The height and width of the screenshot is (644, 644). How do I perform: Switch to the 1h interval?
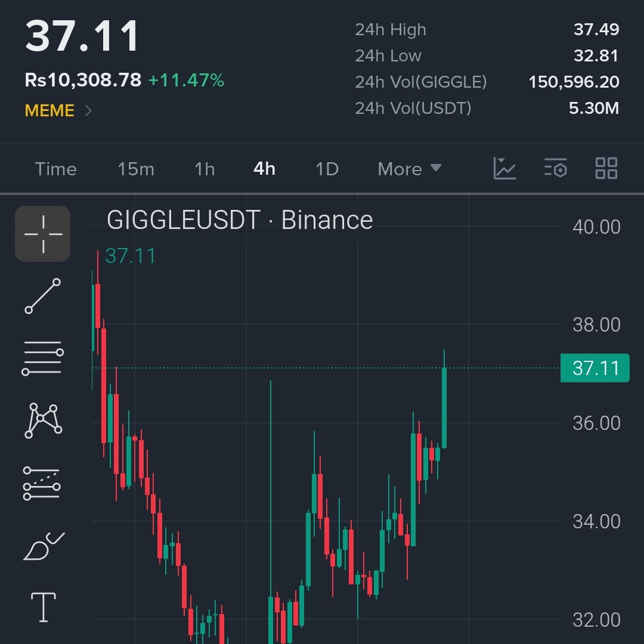[205, 169]
